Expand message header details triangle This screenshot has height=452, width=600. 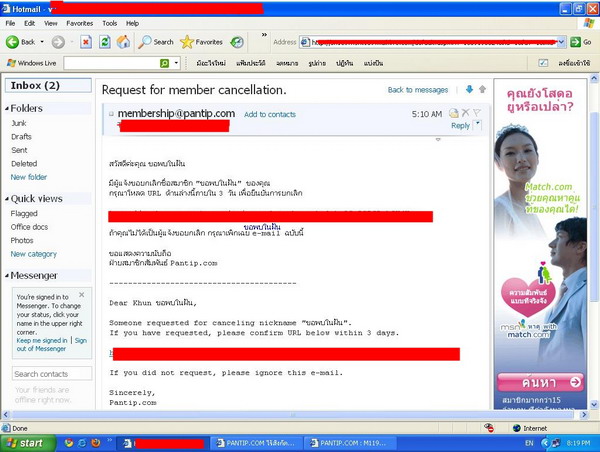click(x=438, y=140)
